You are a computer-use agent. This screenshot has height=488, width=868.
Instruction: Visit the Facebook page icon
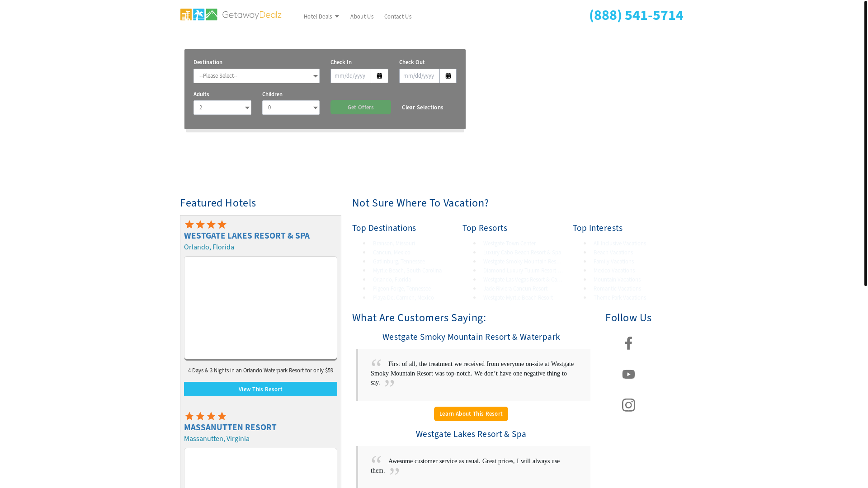coord(628,343)
